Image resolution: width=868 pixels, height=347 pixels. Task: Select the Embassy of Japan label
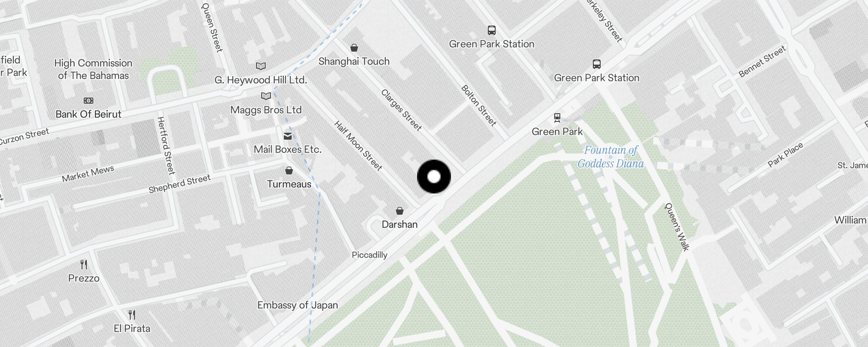298,305
